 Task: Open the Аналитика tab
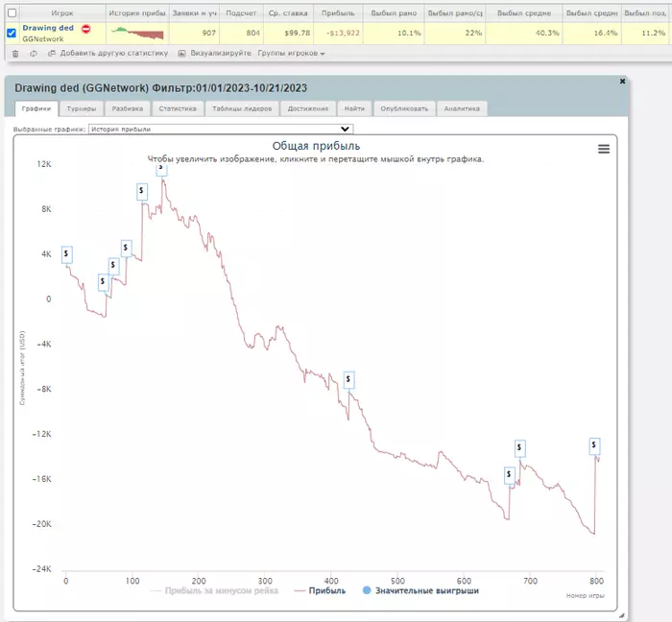pos(462,108)
